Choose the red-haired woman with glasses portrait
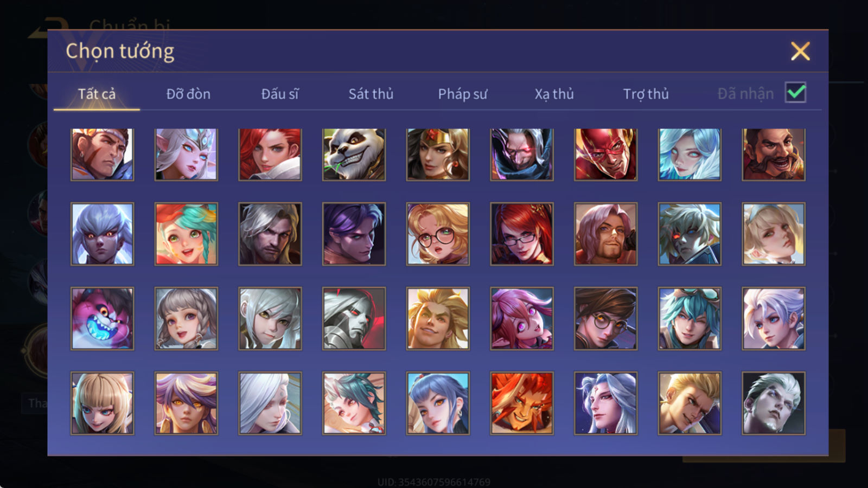The width and height of the screenshot is (868, 488). (x=522, y=234)
